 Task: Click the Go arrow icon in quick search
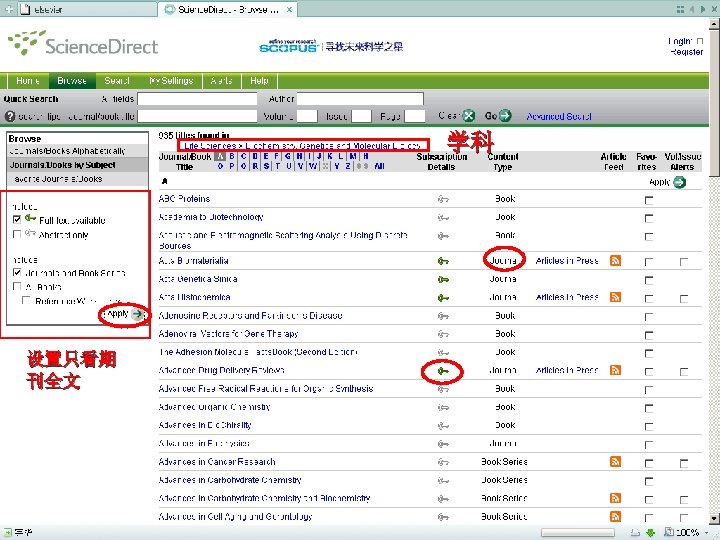pos(505,115)
